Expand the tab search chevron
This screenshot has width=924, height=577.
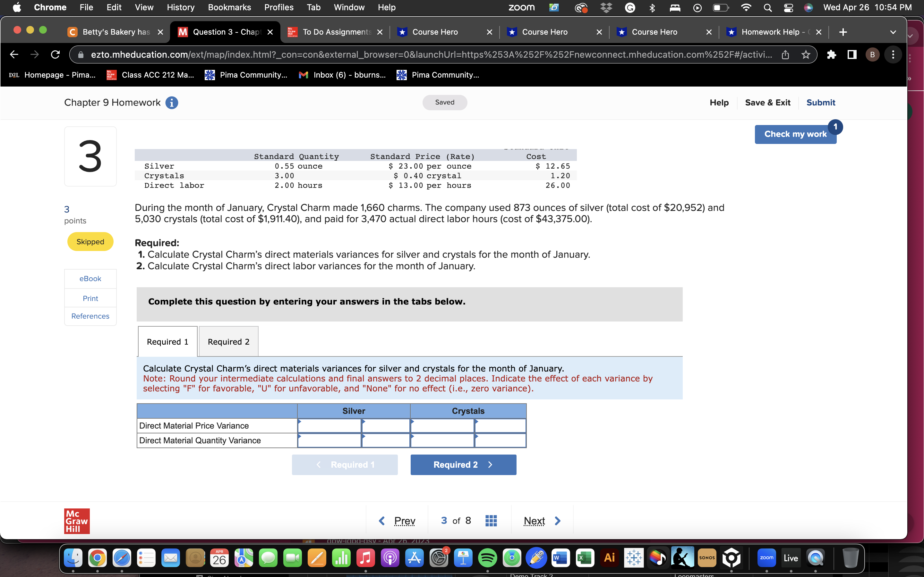[893, 32]
